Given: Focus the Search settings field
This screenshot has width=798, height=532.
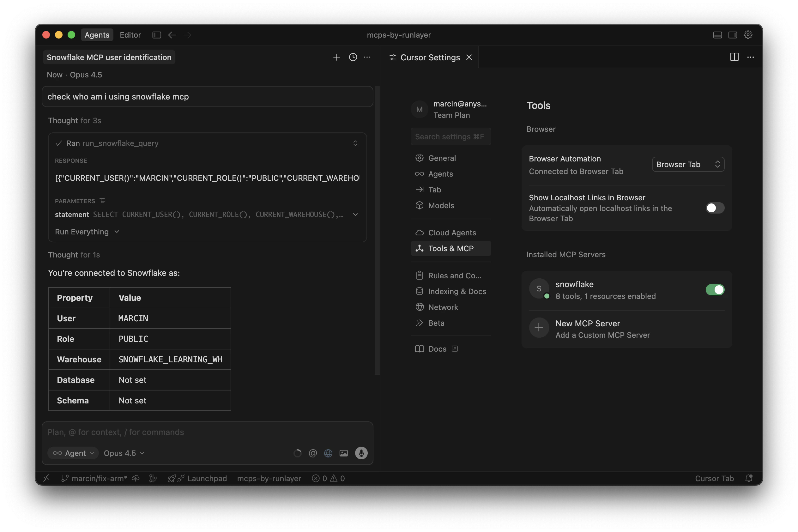Looking at the screenshot, I should 450,136.
